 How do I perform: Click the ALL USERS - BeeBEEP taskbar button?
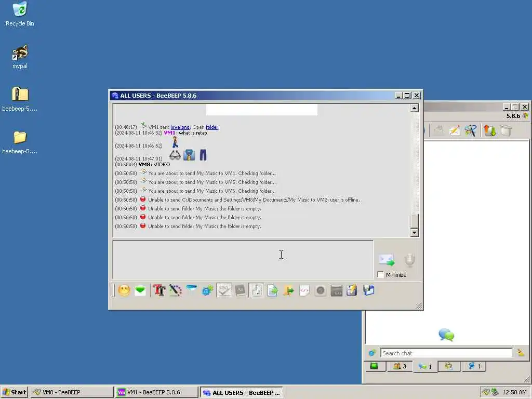click(x=241, y=392)
